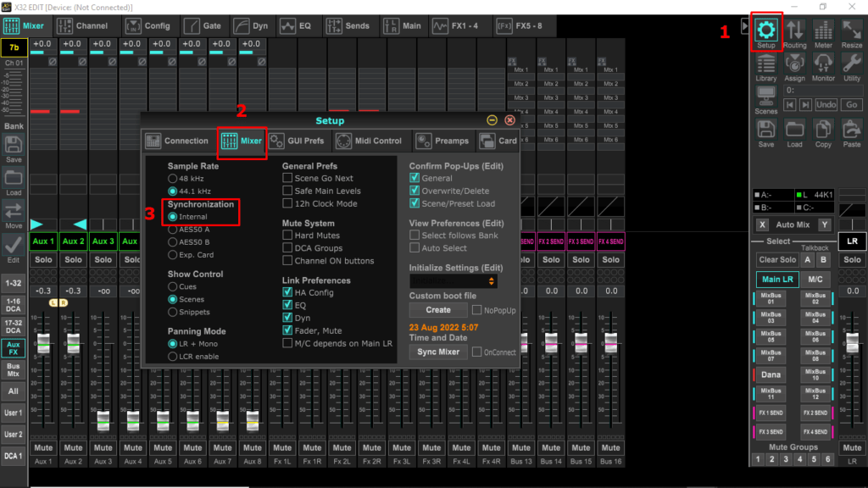The height and width of the screenshot is (488, 868).
Task: Open the Utility panel
Action: [x=850, y=65]
